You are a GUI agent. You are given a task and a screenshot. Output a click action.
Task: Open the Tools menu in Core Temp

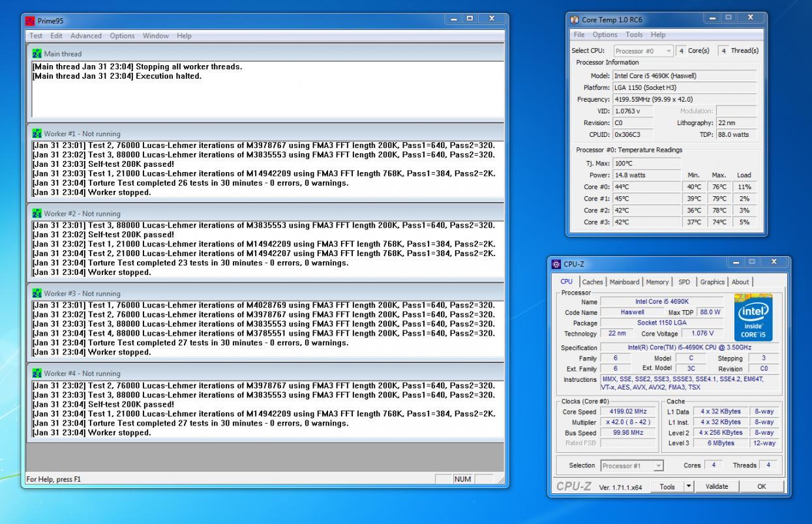(634, 35)
